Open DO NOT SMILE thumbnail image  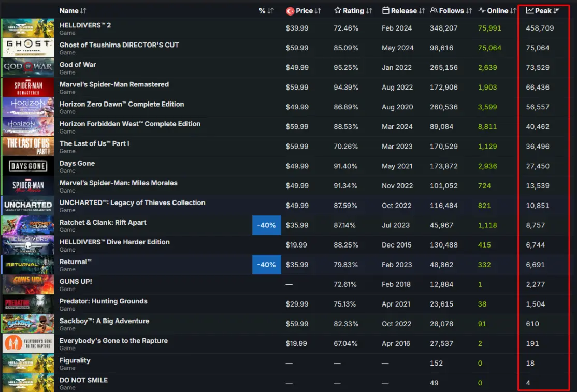coord(28,383)
